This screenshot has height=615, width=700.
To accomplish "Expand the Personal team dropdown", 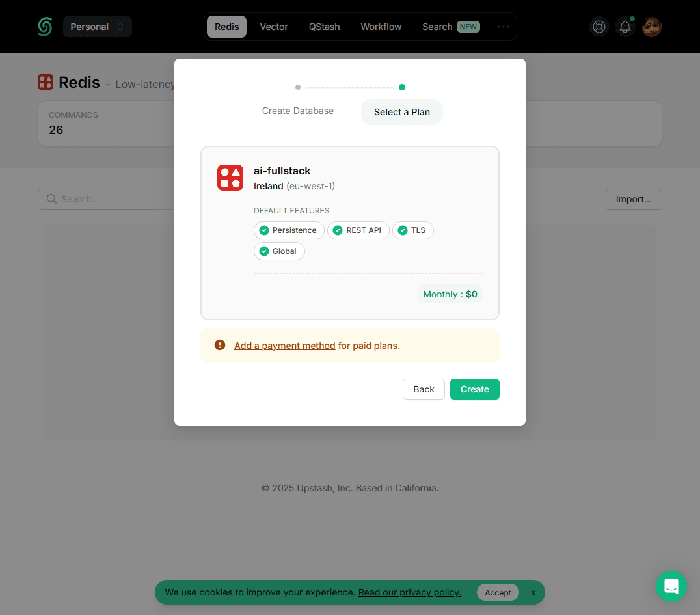I will coord(98,27).
